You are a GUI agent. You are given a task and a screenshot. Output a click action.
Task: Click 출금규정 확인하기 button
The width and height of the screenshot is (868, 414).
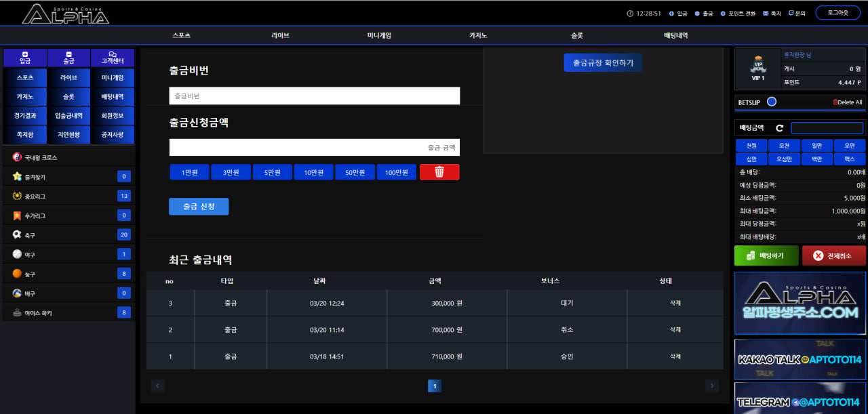click(x=603, y=62)
